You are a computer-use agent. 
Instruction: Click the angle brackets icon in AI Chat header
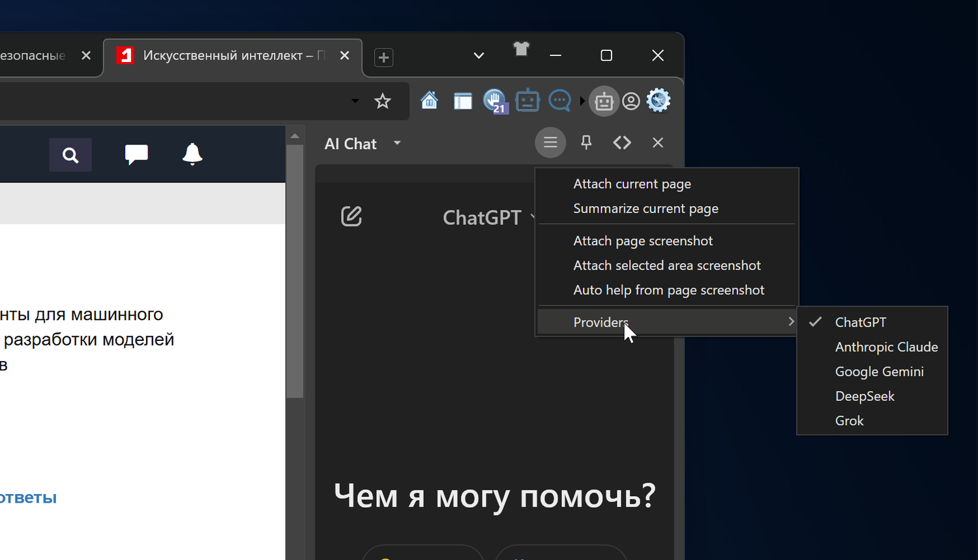coord(622,143)
